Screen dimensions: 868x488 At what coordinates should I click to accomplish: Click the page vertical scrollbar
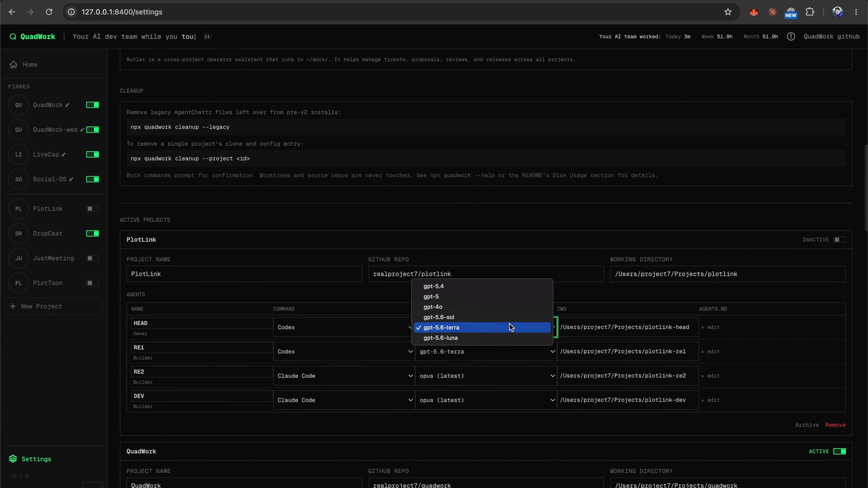click(866, 188)
